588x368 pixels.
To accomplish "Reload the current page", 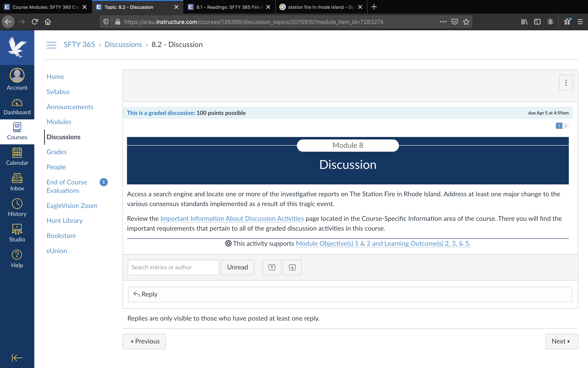I will [x=35, y=22].
